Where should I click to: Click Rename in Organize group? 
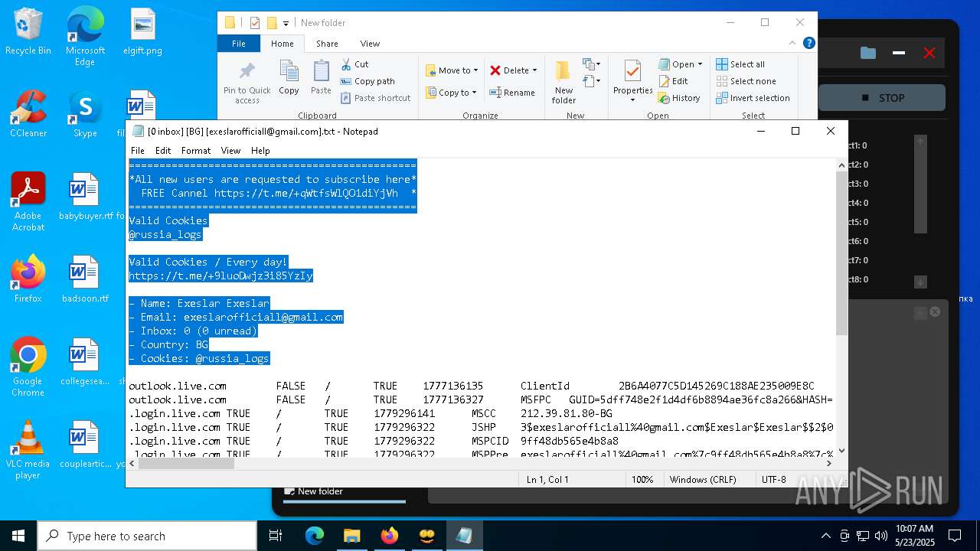(x=512, y=93)
